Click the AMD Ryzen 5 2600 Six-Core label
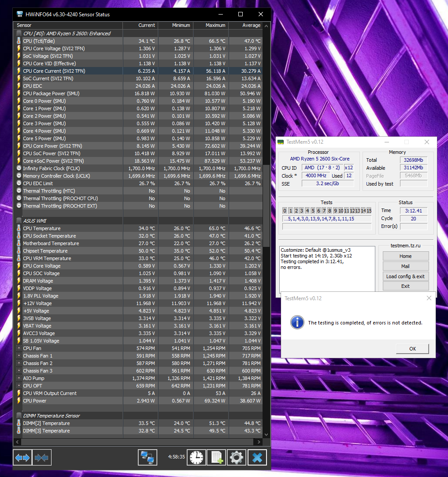 (319, 159)
